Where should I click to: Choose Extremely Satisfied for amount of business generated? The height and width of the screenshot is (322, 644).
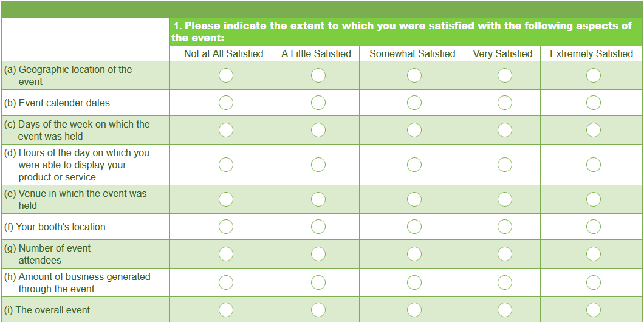(x=594, y=283)
